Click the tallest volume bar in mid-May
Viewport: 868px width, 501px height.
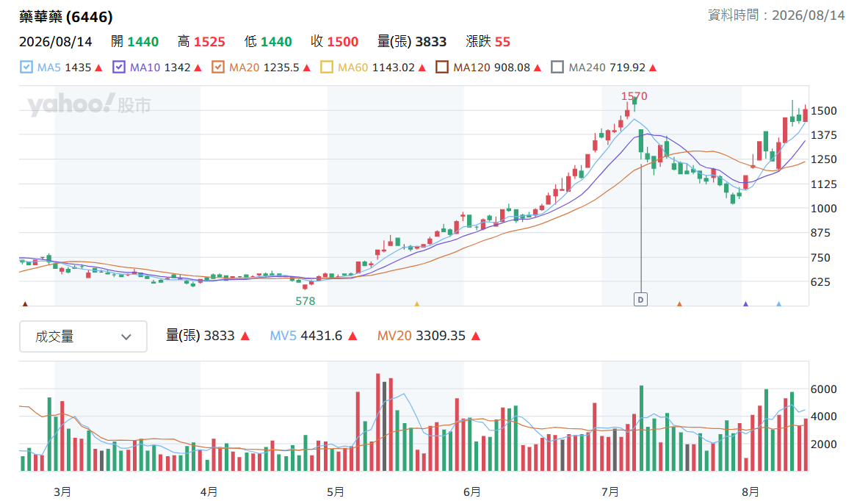pyautogui.click(x=378, y=422)
